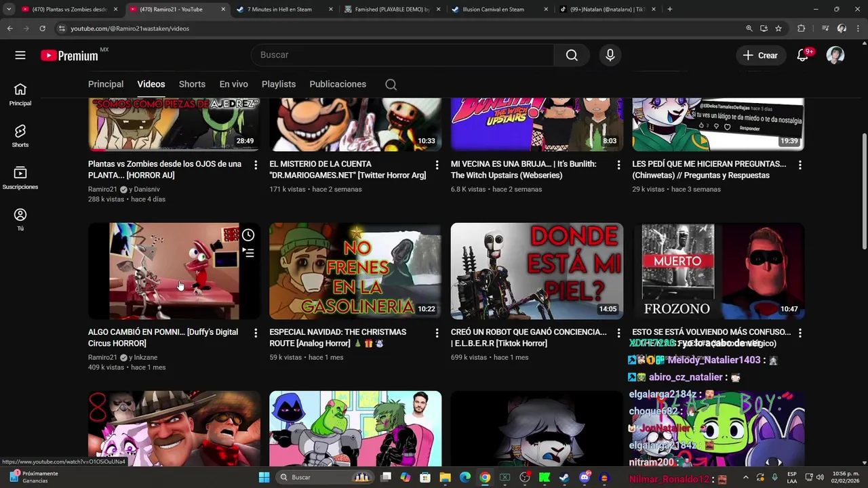Go to Principal in the sidebar
This screenshot has height=488, width=868.
pyautogui.click(x=20, y=95)
